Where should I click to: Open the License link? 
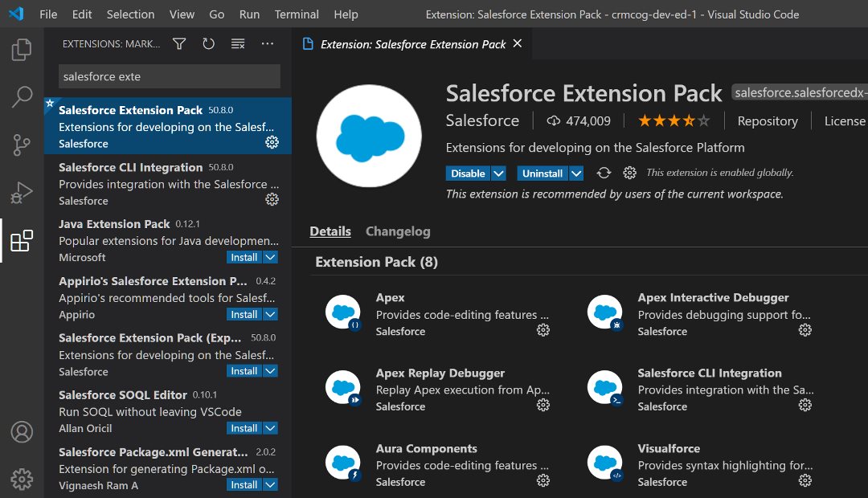[x=844, y=120]
